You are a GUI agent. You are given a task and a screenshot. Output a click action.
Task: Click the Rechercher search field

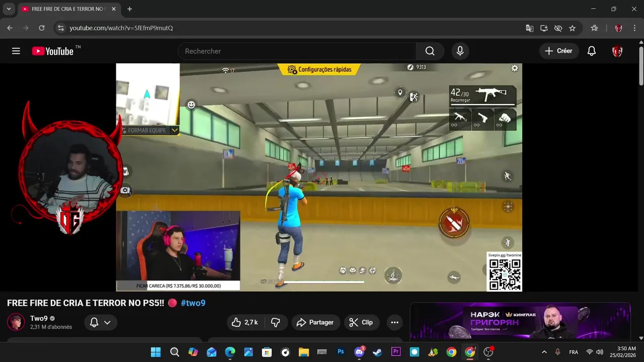coord(297,51)
